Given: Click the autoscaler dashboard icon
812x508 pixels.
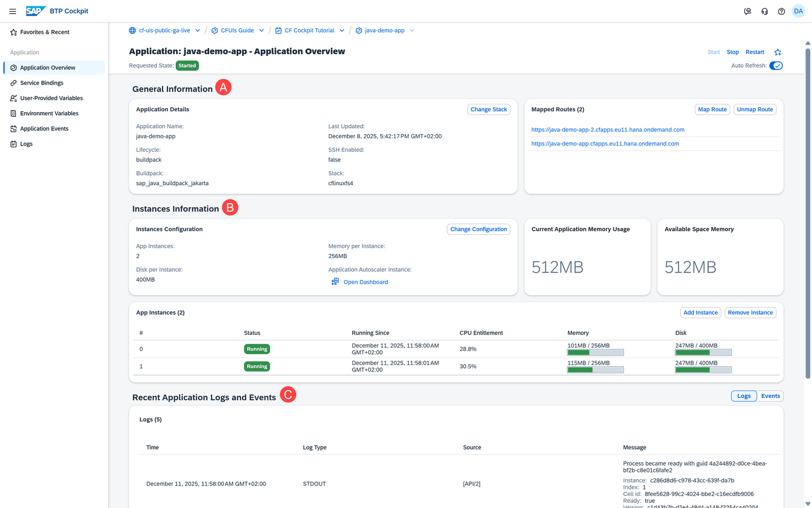Looking at the screenshot, I should pyautogui.click(x=335, y=282).
